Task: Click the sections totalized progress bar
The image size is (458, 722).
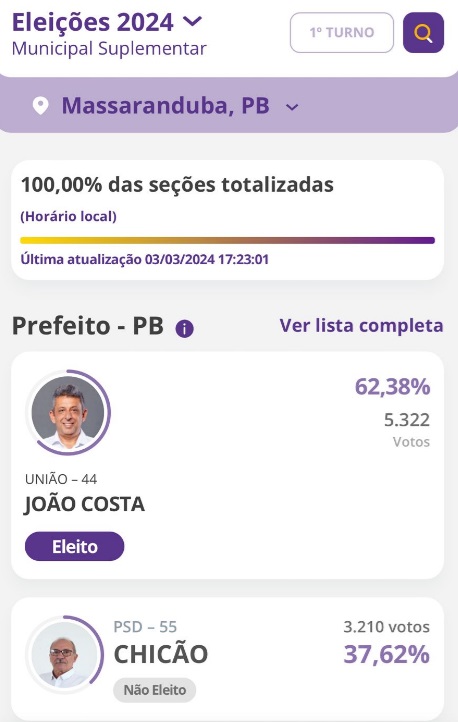Action: pos(227,240)
